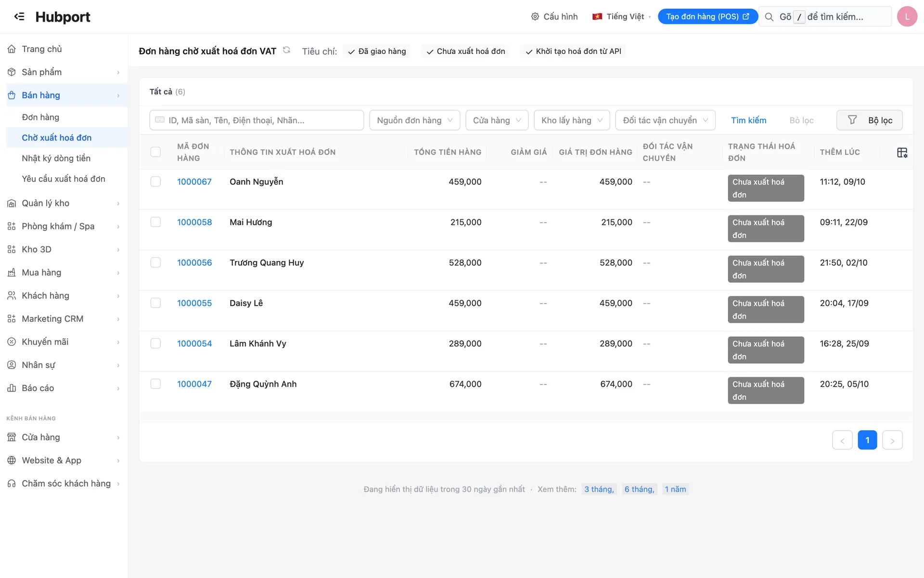Focus the global Gõ / để tìm kiếm field
Image resolution: width=924 pixels, height=578 pixels.
tap(825, 16)
